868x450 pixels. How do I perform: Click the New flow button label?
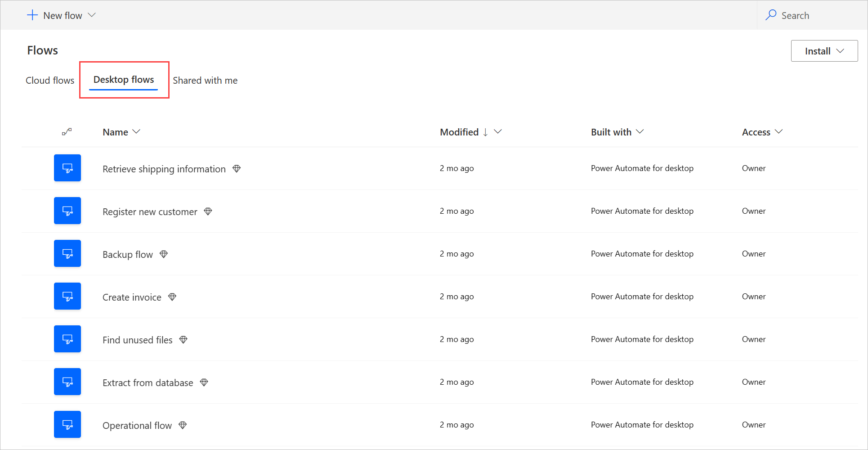(x=63, y=15)
